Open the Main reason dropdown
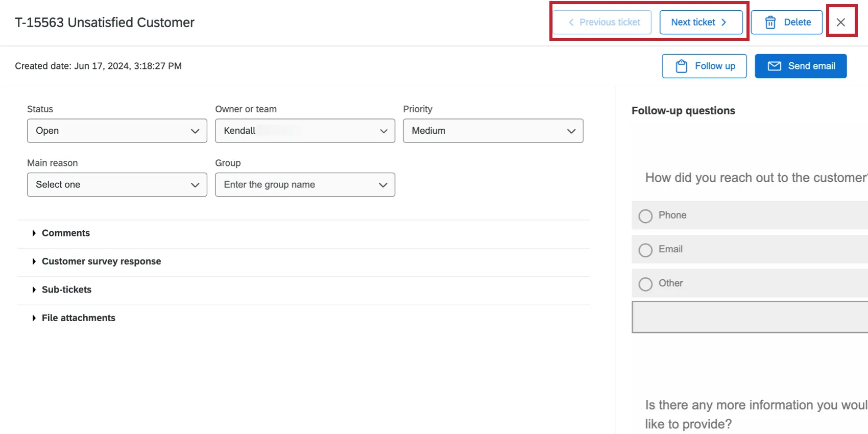 [117, 185]
